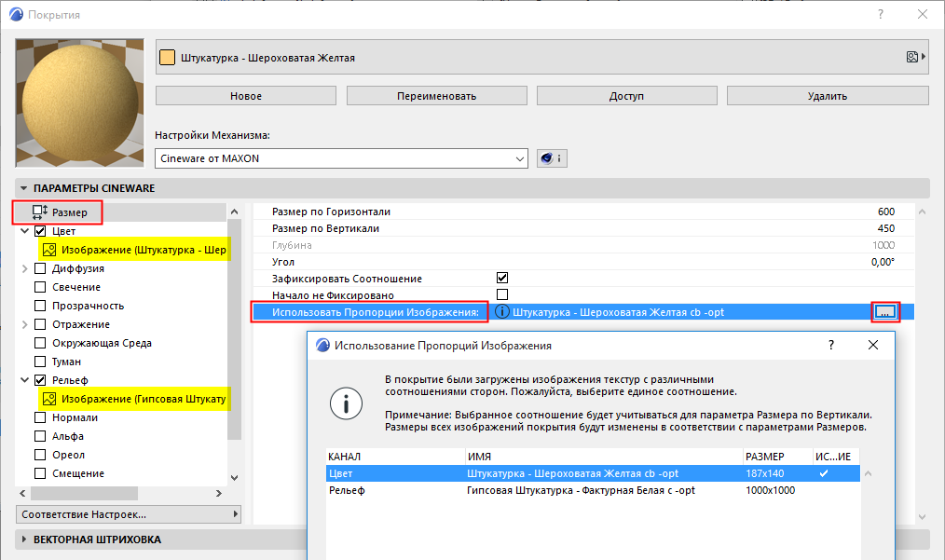Click help question mark in Покрытия window
The image size is (945, 560).
coord(881,14)
